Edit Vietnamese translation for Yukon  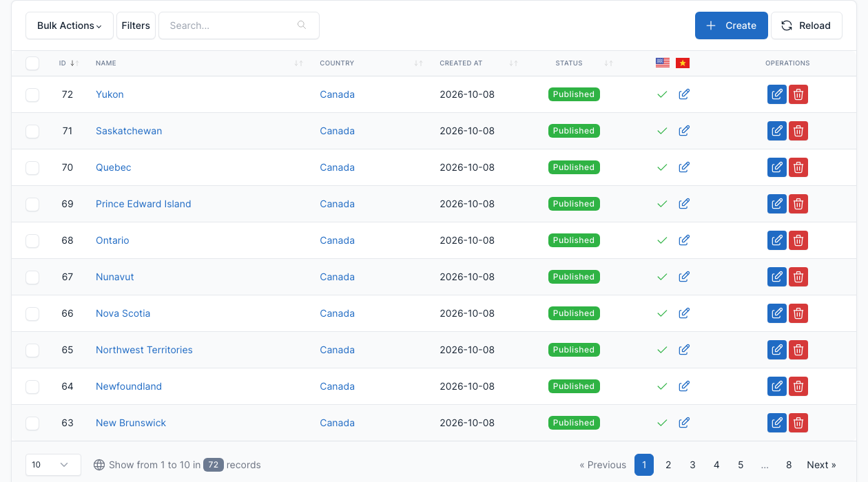[x=684, y=94]
